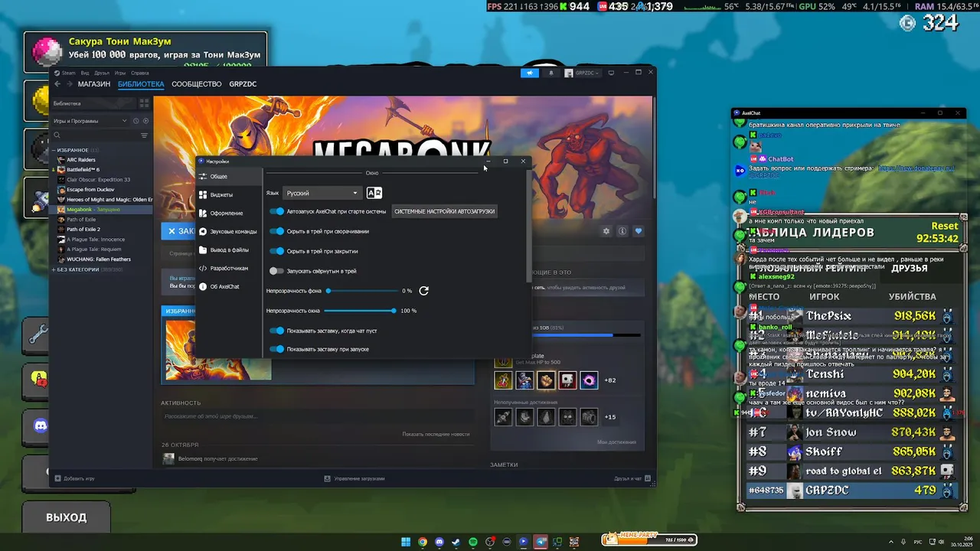This screenshot has height=551, width=980.
Task: Click Friends and chat icon in Steam footer
Action: point(648,479)
